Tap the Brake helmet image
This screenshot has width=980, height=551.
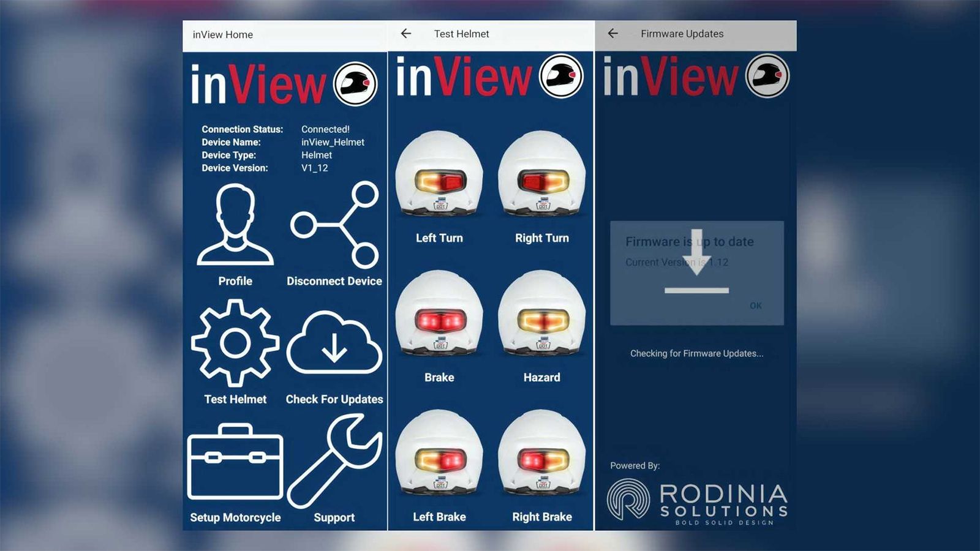click(439, 313)
